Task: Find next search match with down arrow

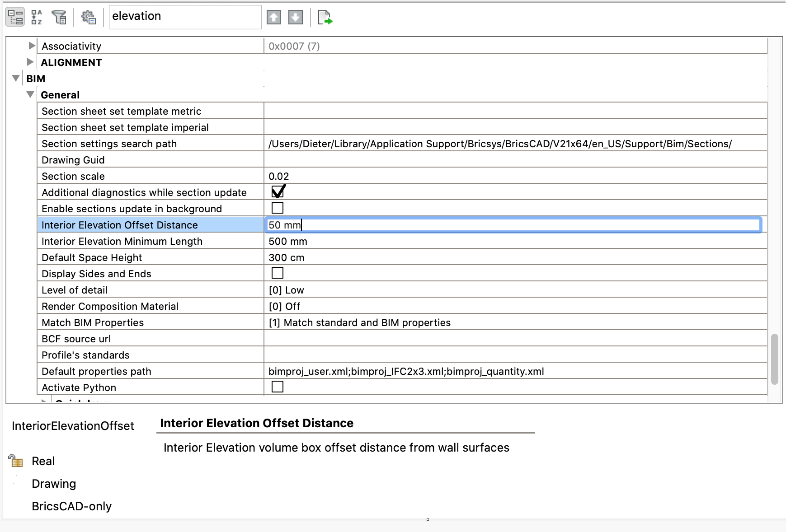Action: 295,17
